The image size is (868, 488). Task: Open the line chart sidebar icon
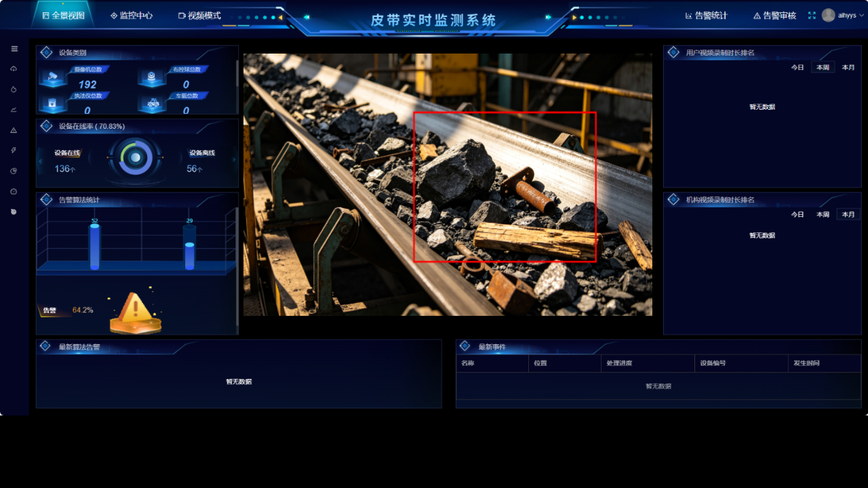tap(14, 110)
